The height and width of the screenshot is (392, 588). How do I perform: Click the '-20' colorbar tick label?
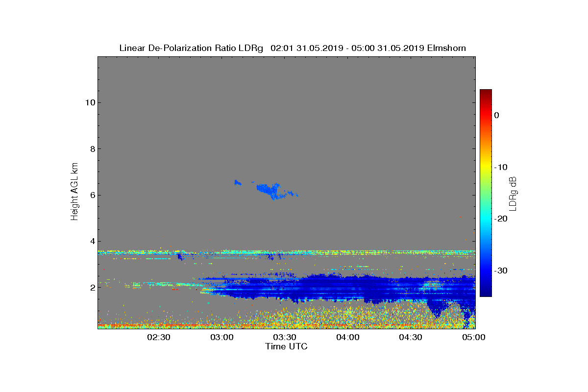(501, 219)
